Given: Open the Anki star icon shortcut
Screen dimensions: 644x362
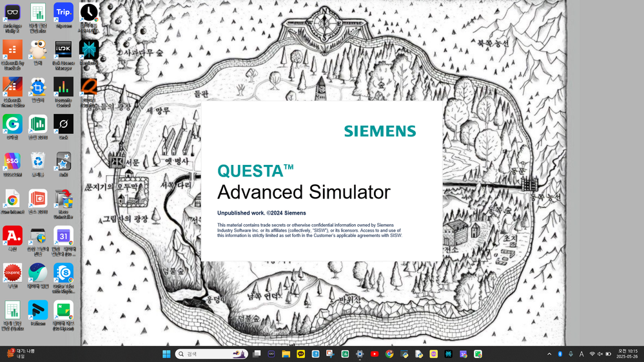Looking at the screenshot, I should point(63,164).
